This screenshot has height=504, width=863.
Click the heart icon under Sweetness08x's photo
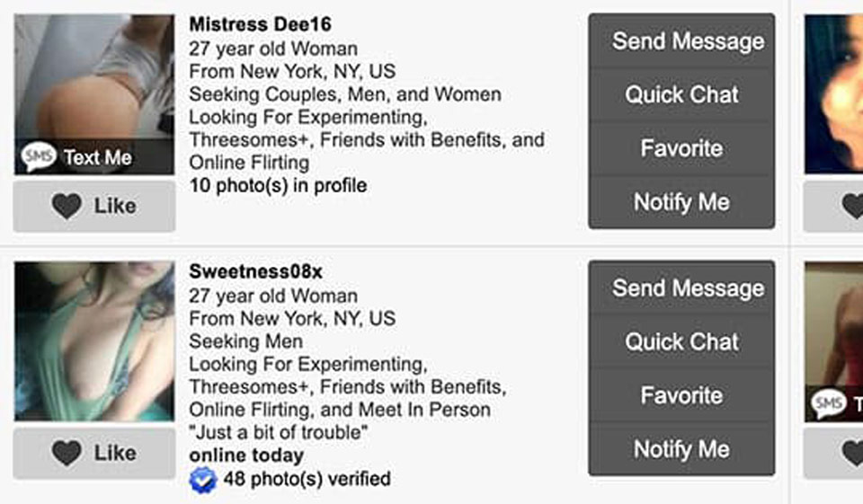[x=67, y=453]
